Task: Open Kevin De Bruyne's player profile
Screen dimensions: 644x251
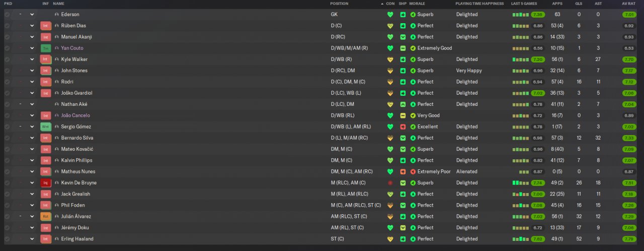Action: [x=78, y=183]
